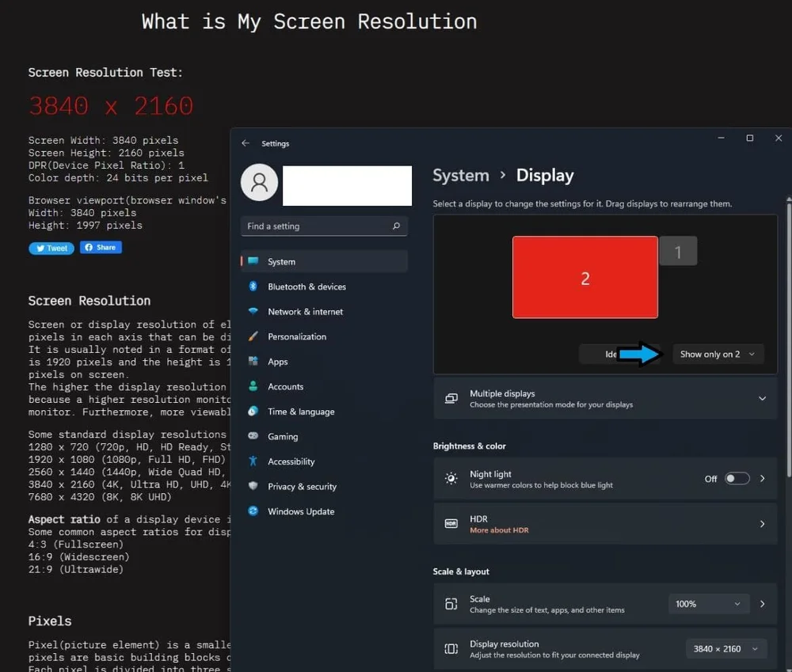Click the Settings page vertical scrollbar
Screen dimensions: 792x672
pos(789,338)
